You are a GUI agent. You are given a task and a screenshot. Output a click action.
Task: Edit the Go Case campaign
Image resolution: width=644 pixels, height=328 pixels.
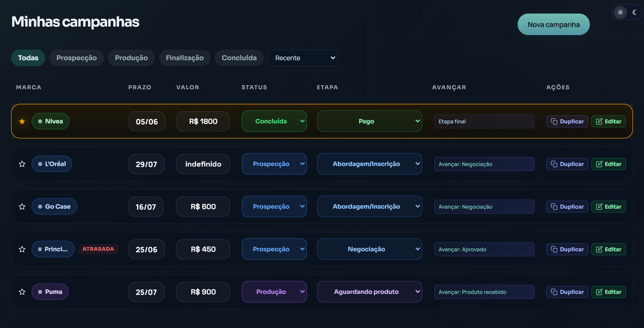(x=609, y=207)
